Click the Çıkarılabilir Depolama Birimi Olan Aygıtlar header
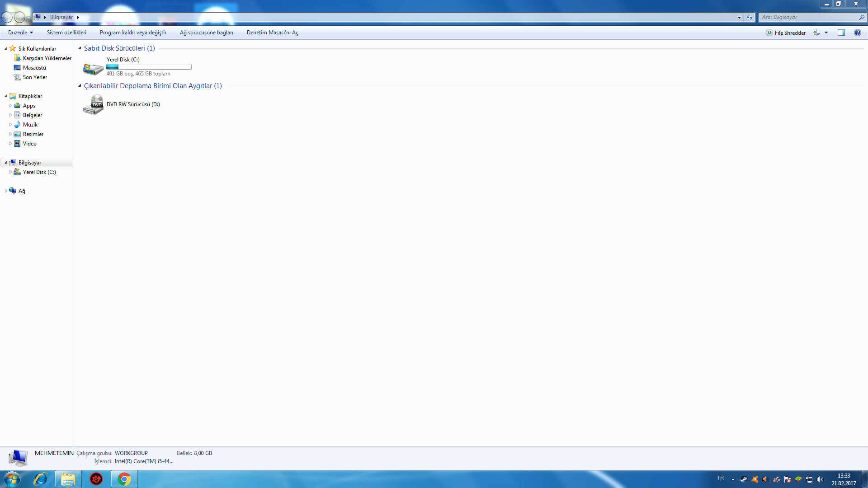The height and width of the screenshot is (488, 868). tap(153, 86)
